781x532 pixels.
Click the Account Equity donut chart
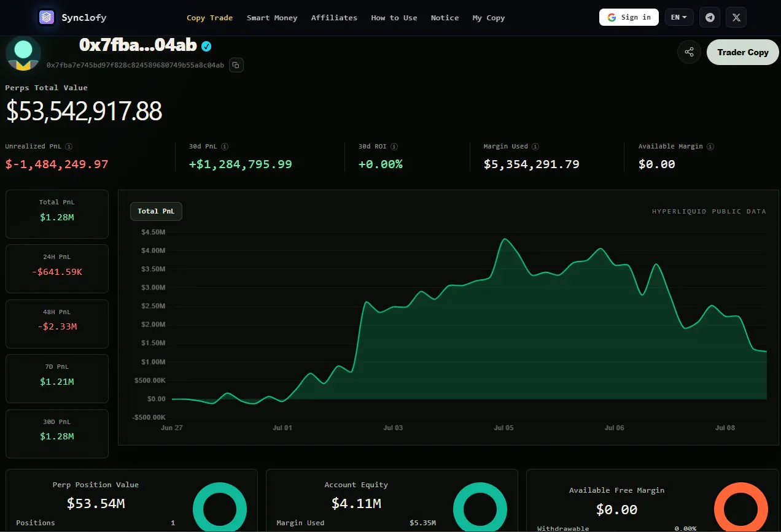480,507
